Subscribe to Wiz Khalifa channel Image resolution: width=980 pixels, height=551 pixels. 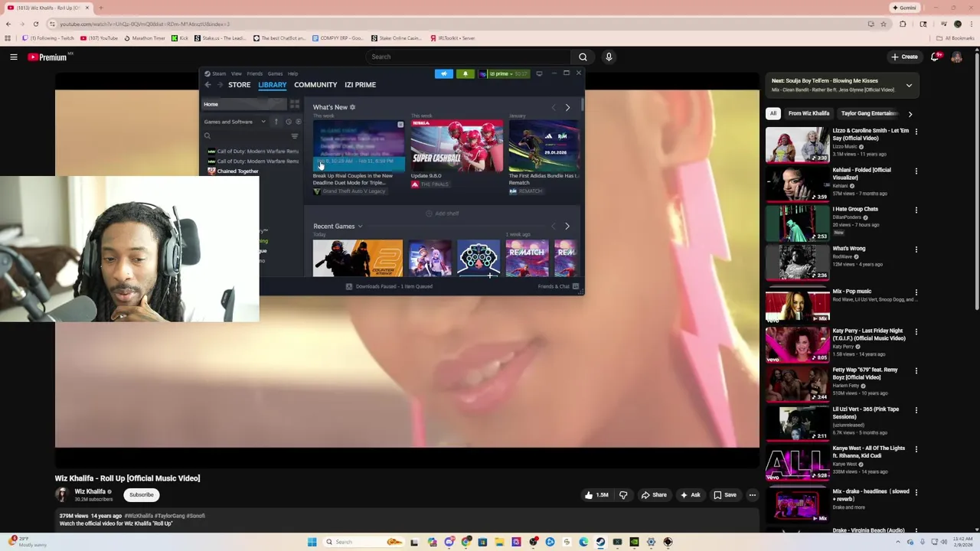click(142, 495)
